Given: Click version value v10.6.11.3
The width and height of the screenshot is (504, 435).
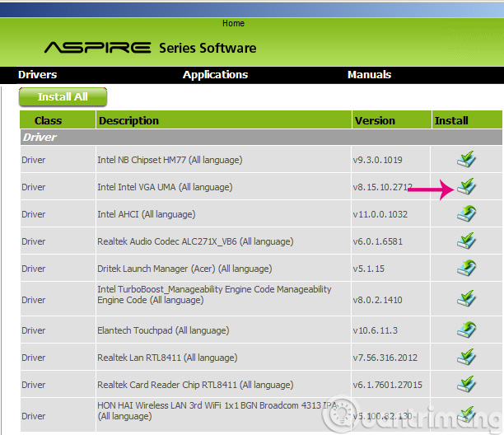Looking at the screenshot, I should click(376, 330).
